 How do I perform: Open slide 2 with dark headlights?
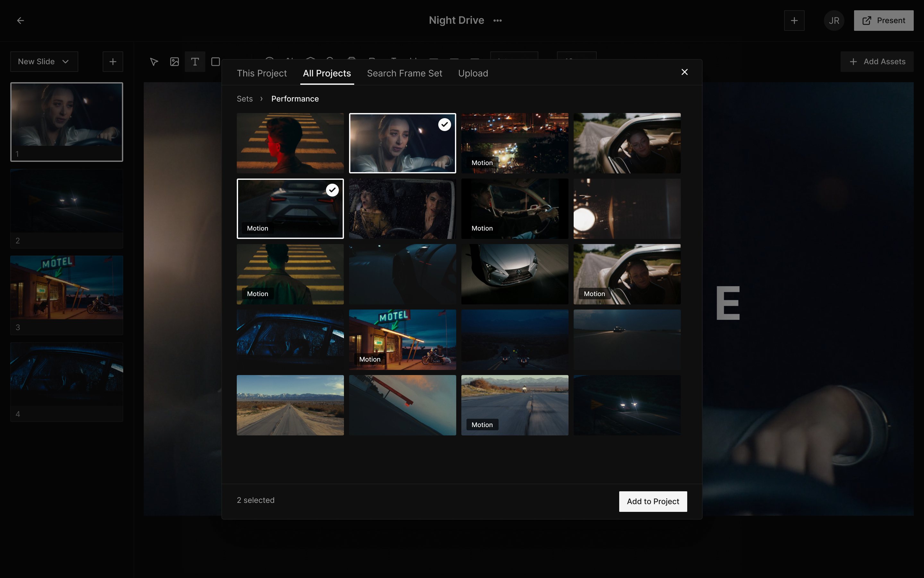coord(67,209)
